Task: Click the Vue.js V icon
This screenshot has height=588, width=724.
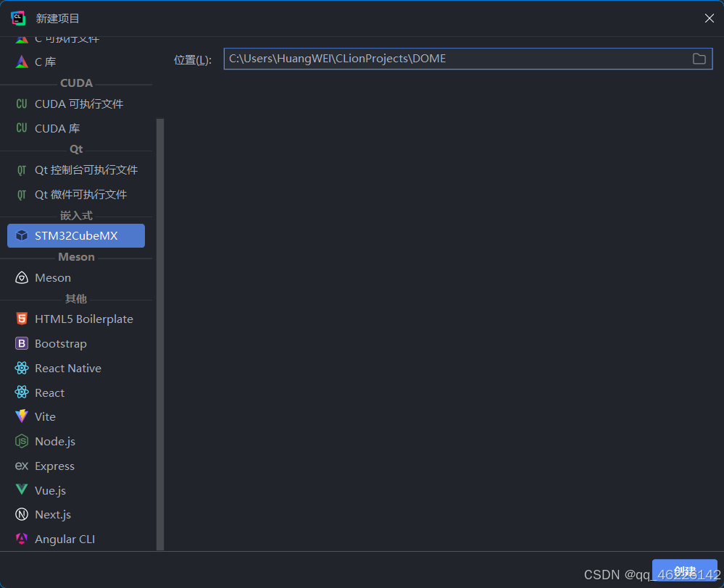Action: pyautogui.click(x=22, y=490)
